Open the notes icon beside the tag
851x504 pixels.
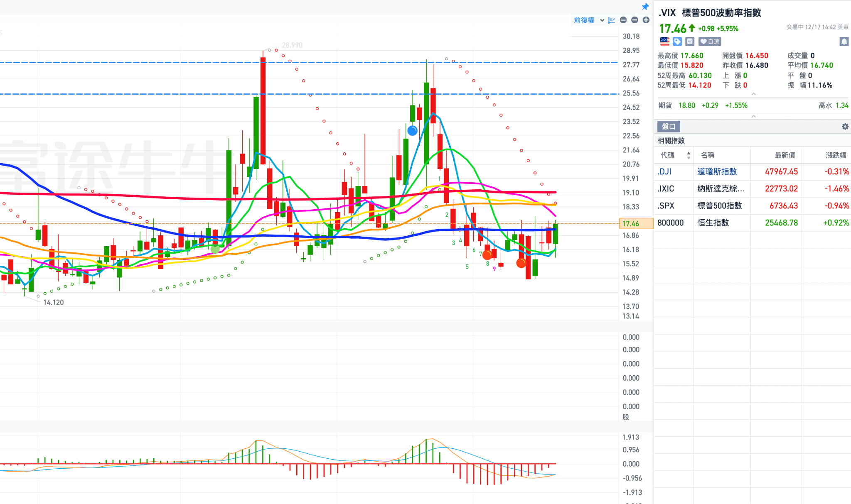click(690, 42)
